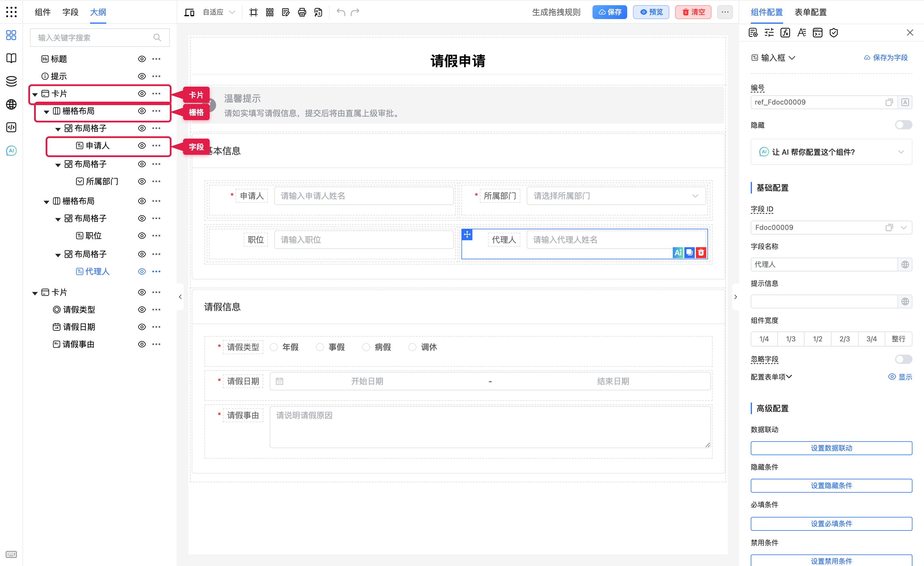This screenshot has height=566, width=924.
Task: Click the 清空 button
Action: pos(693,12)
